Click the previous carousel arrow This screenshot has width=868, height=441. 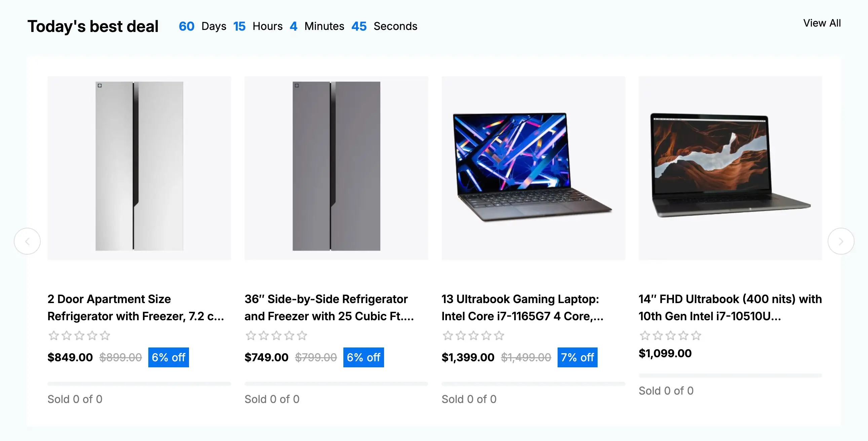coord(27,242)
